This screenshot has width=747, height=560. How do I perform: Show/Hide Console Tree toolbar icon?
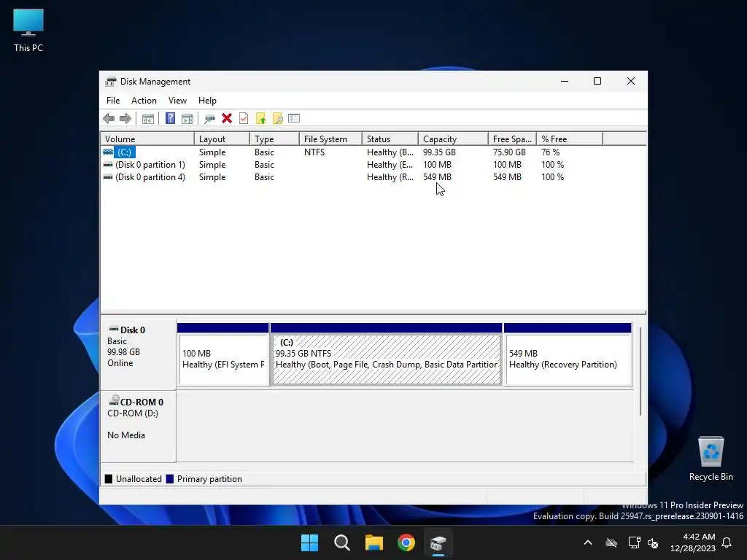pyautogui.click(x=148, y=119)
